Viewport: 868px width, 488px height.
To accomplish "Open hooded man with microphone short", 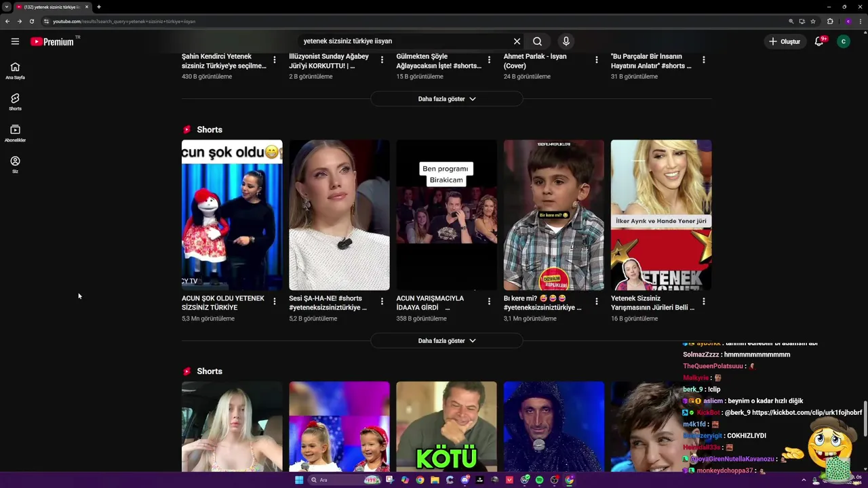I will pyautogui.click(x=553, y=426).
